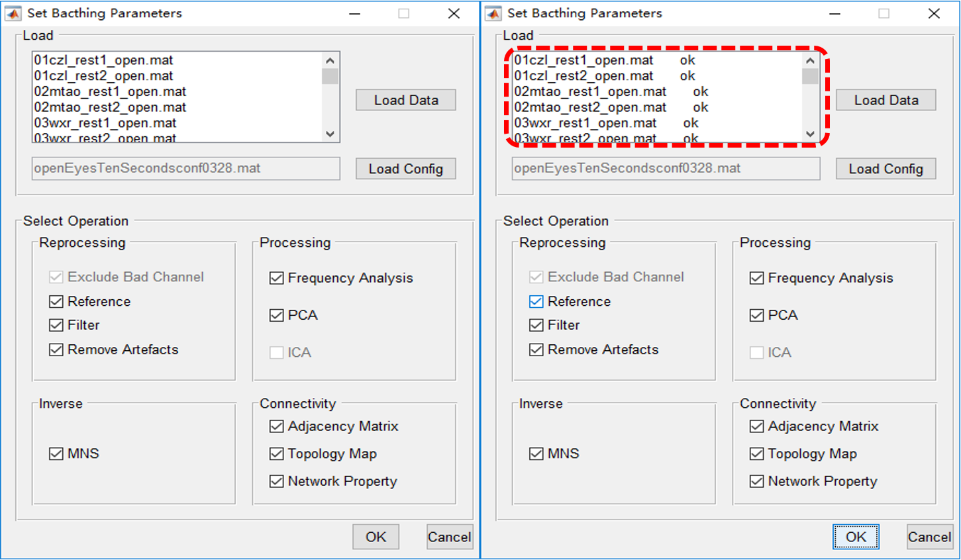Uncheck Topology Map in the left dialog
This screenshot has width=961, height=560.
pyautogui.click(x=277, y=454)
